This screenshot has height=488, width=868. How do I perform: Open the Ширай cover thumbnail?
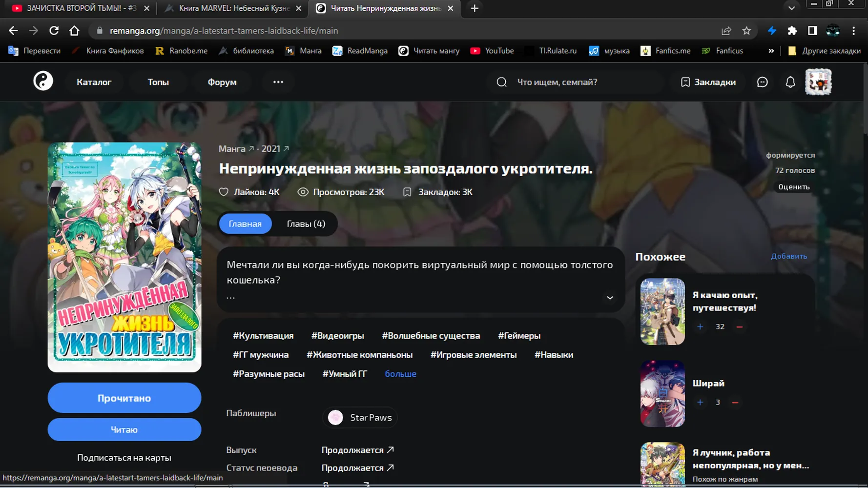pos(662,393)
